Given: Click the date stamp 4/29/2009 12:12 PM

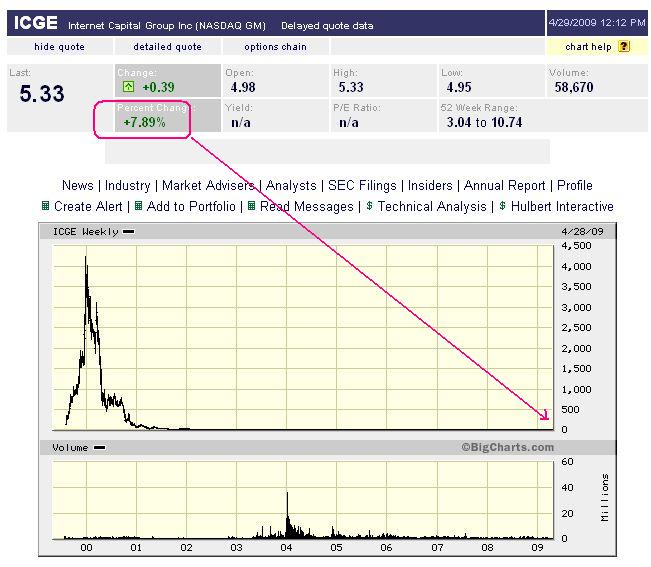Looking at the screenshot, I should (597, 23).
